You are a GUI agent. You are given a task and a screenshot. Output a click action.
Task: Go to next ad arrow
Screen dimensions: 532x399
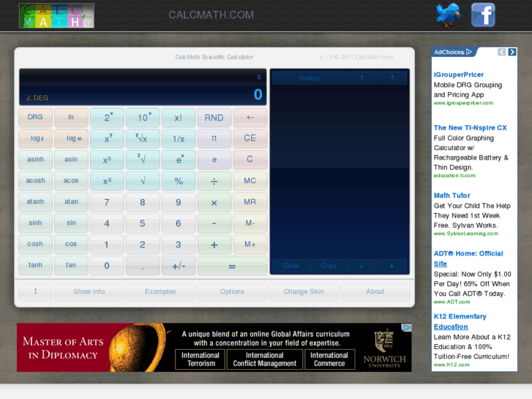click(x=512, y=52)
